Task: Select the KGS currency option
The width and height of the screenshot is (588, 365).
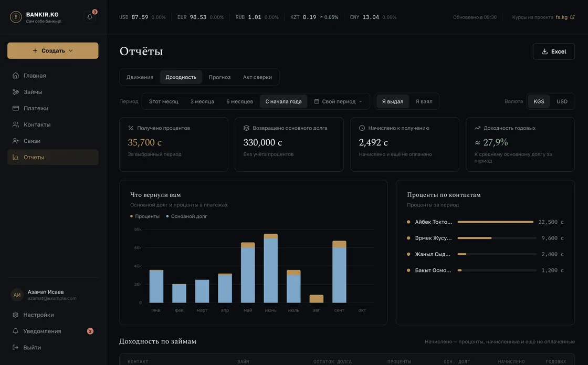Action: click(539, 101)
